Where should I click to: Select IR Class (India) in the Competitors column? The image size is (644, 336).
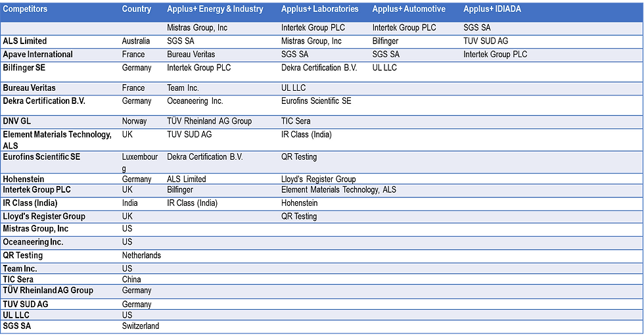pos(30,203)
